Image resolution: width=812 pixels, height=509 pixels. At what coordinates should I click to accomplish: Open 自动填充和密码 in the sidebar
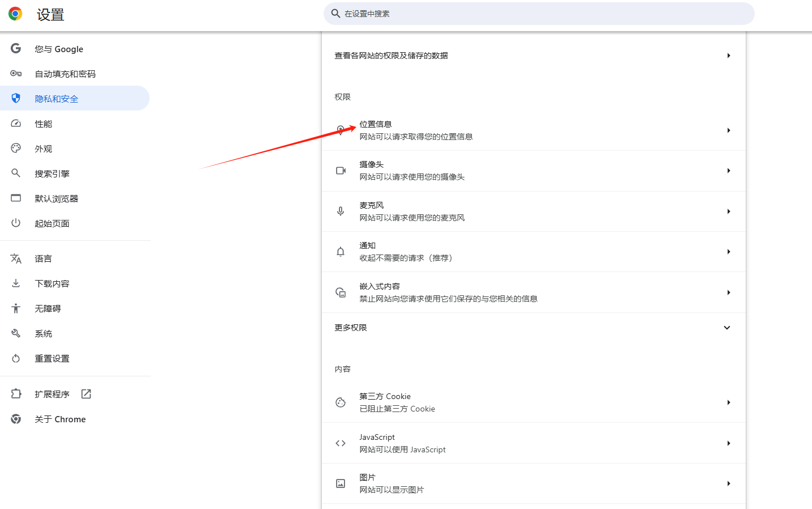pos(75,74)
